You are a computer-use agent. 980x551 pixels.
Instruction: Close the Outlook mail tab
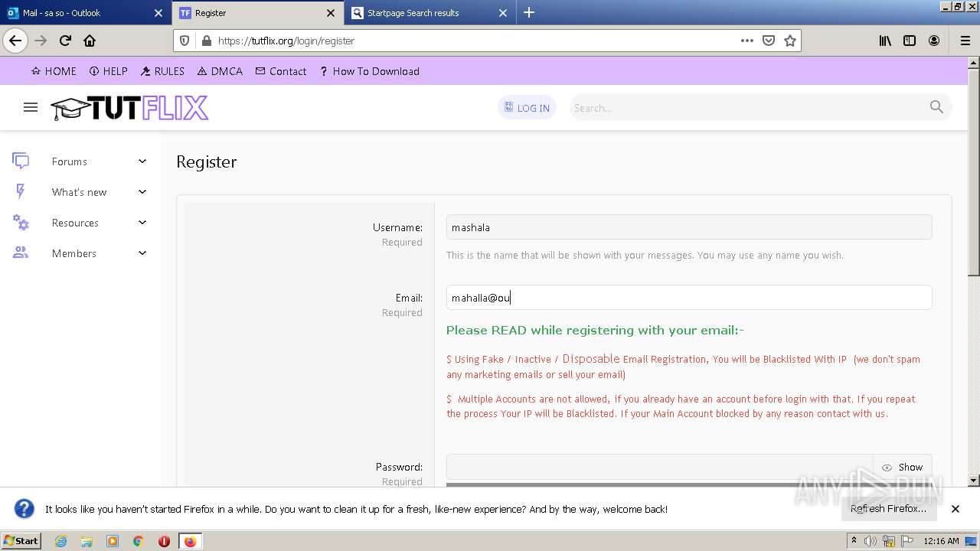coord(158,13)
